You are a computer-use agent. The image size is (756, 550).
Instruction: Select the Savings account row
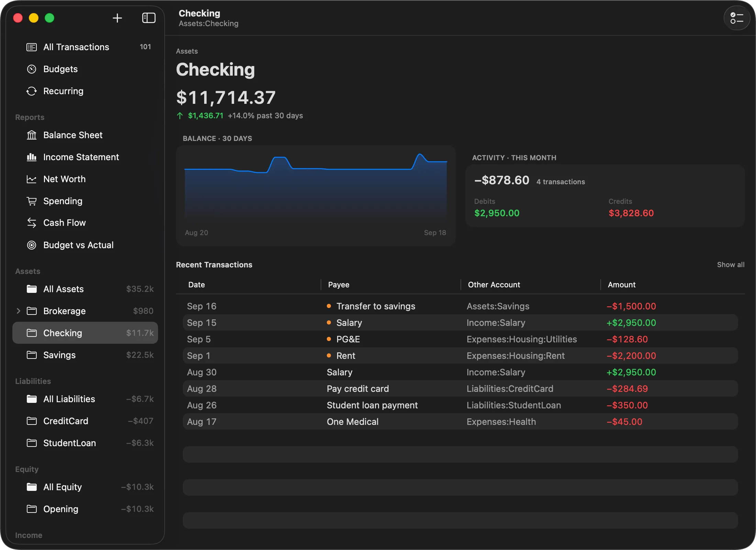(x=85, y=355)
